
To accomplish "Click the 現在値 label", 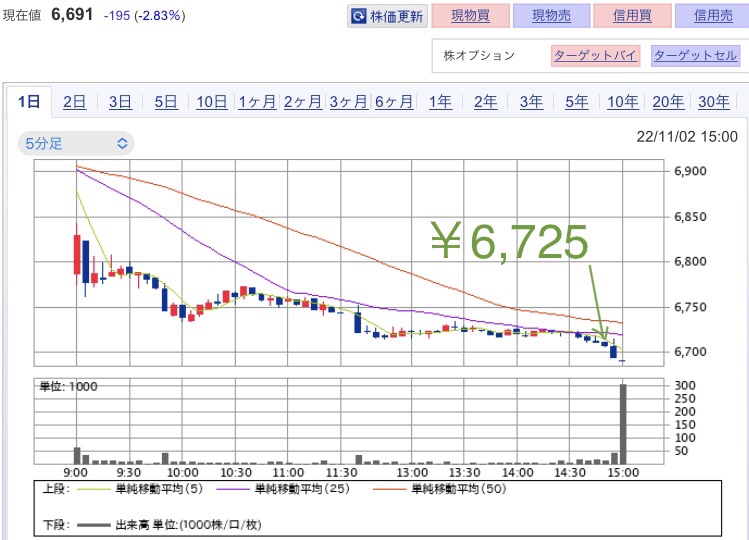I will click(x=22, y=15).
